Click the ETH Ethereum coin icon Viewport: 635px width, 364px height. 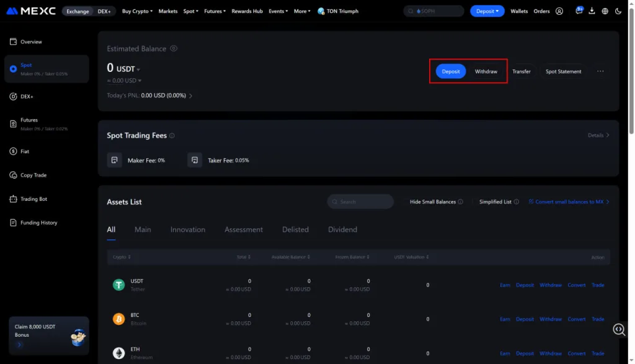(x=118, y=353)
